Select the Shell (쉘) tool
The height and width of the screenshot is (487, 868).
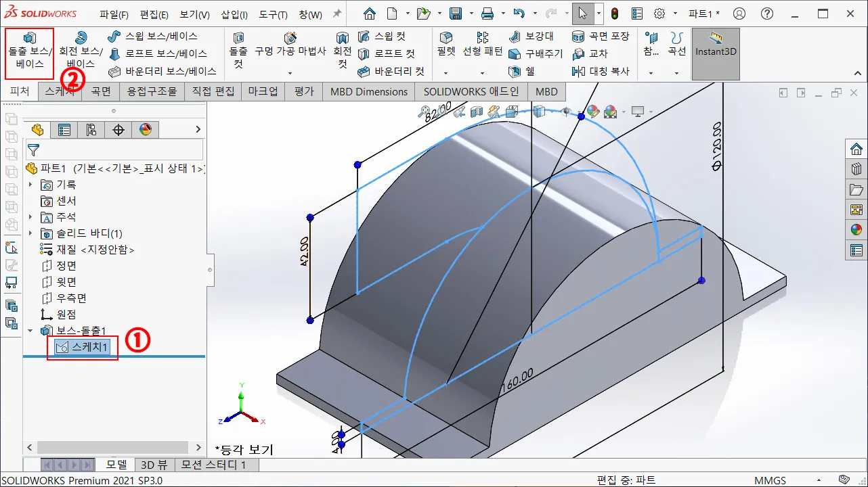[521, 71]
